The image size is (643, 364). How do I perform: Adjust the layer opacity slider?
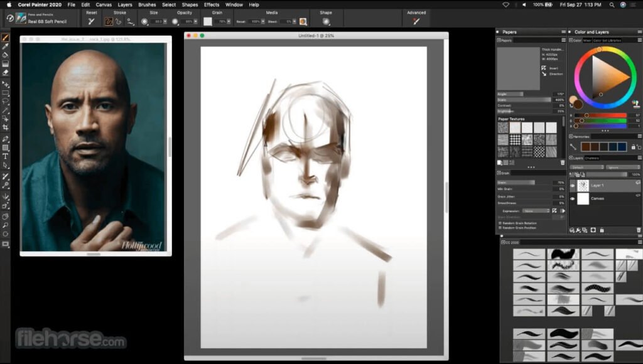click(x=607, y=174)
